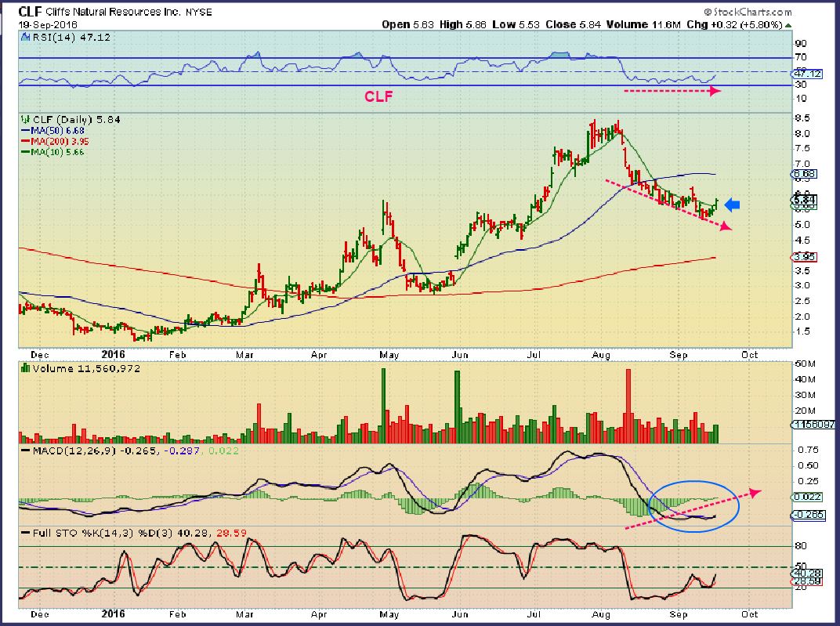This screenshot has width=840, height=626.
Task: Click the 28.59 stochastic axis tag
Action: [x=806, y=581]
